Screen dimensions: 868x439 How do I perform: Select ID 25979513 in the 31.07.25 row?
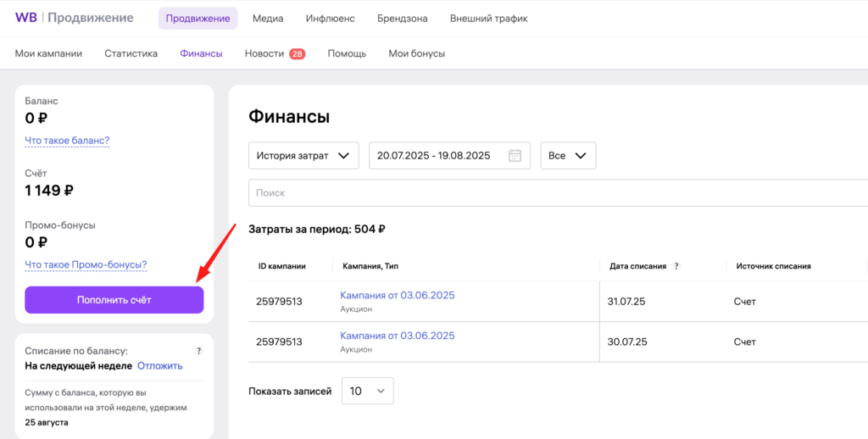click(279, 302)
